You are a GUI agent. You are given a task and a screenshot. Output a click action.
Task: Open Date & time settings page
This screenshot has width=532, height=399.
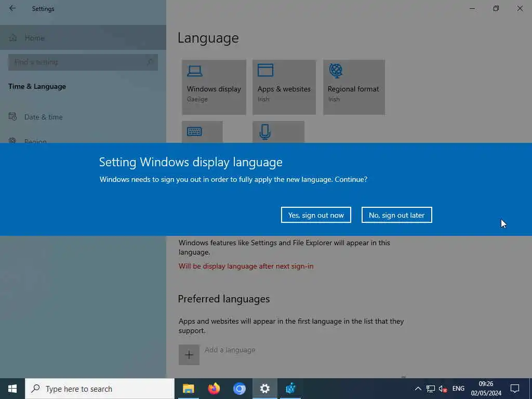(x=83, y=117)
